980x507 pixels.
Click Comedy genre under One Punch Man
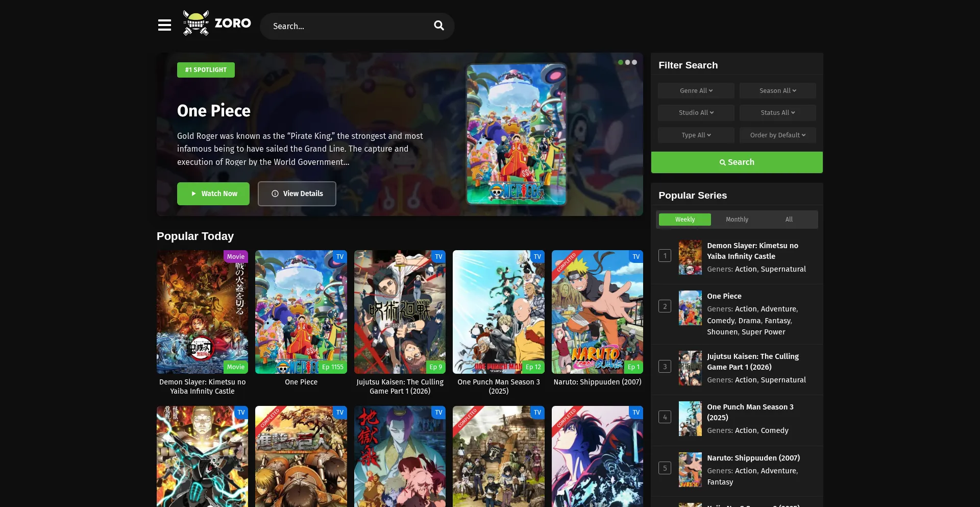tap(775, 430)
